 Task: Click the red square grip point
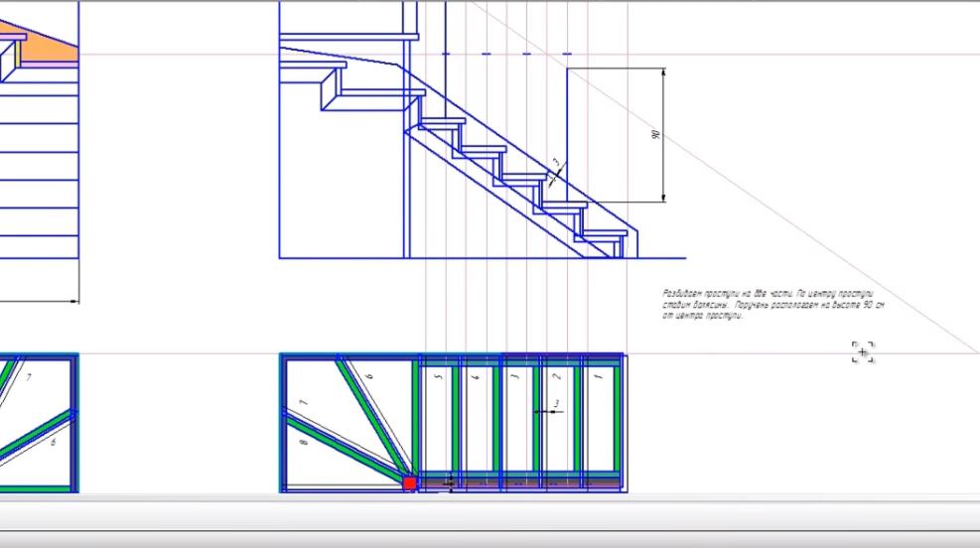[409, 483]
